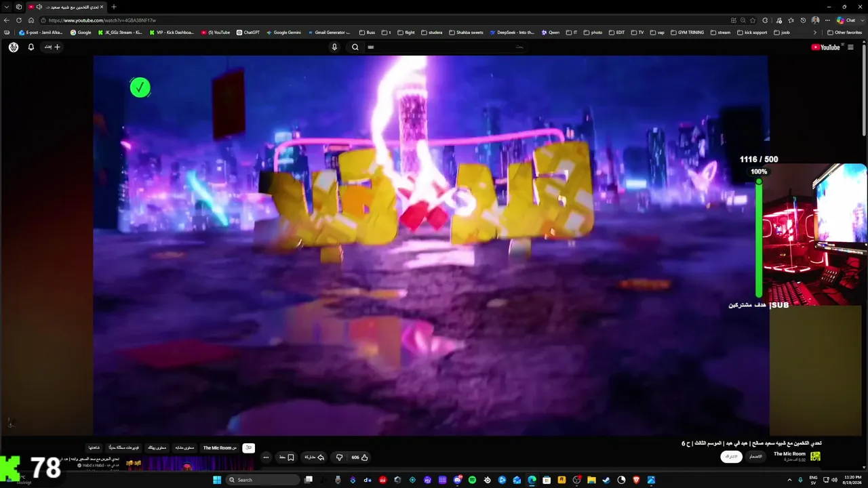This screenshot has width=868, height=488.
Task: Open the ChatGPT bookmark
Action: [x=248, y=33]
